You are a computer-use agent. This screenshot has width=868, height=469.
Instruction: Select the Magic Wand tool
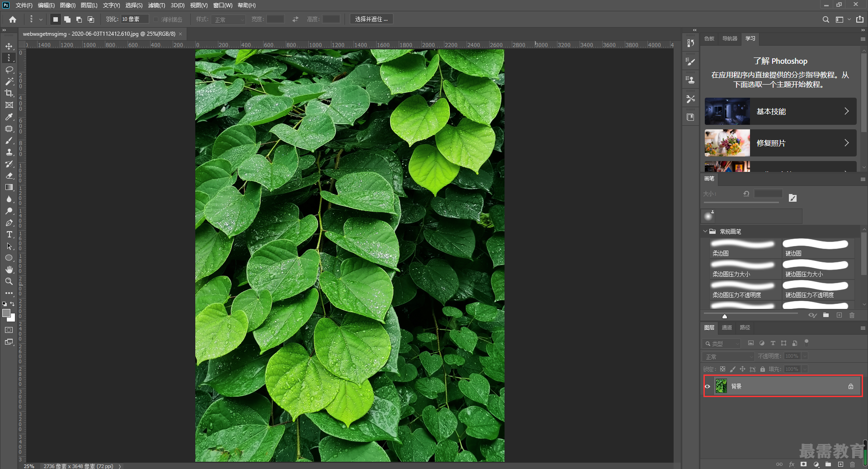coord(9,81)
